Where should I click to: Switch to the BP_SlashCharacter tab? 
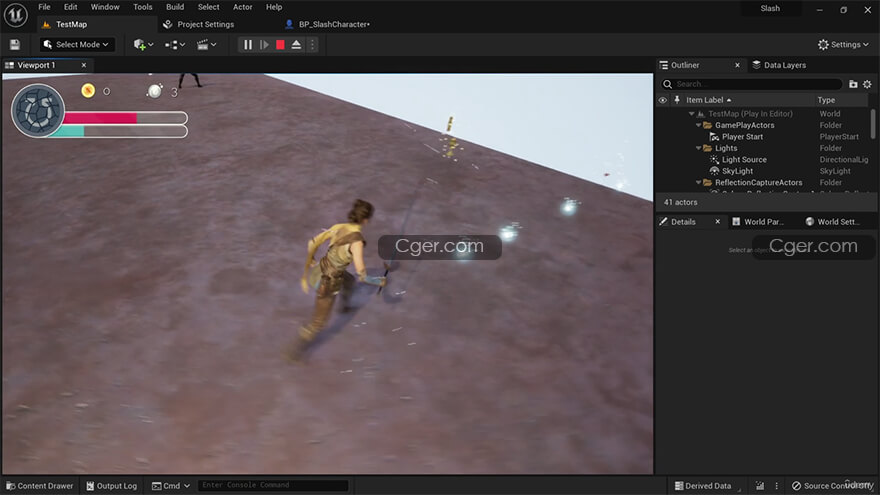tap(334, 24)
